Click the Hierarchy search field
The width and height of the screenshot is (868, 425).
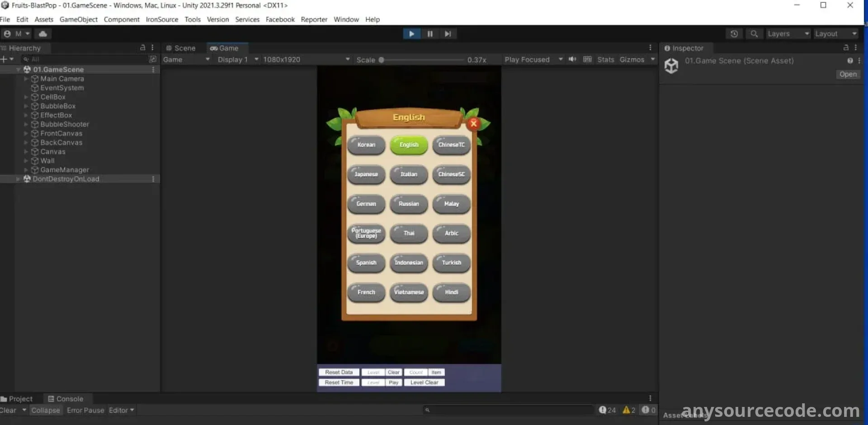tap(86, 59)
